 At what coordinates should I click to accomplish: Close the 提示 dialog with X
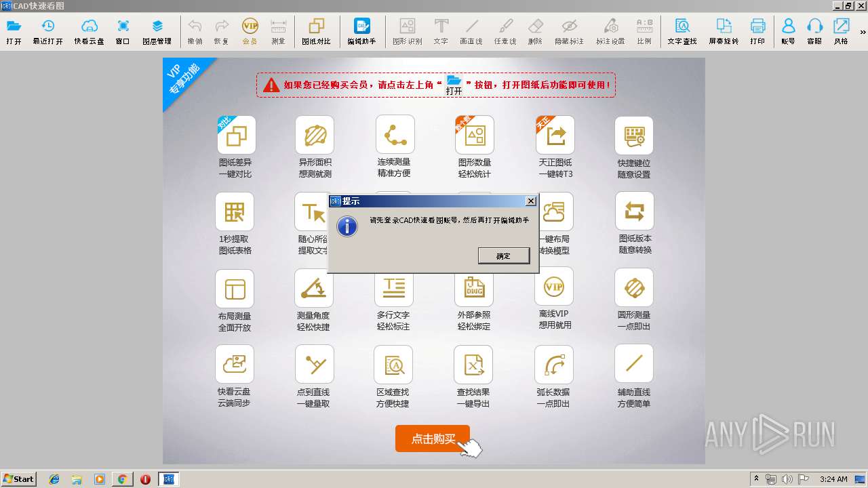coord(531,201)
